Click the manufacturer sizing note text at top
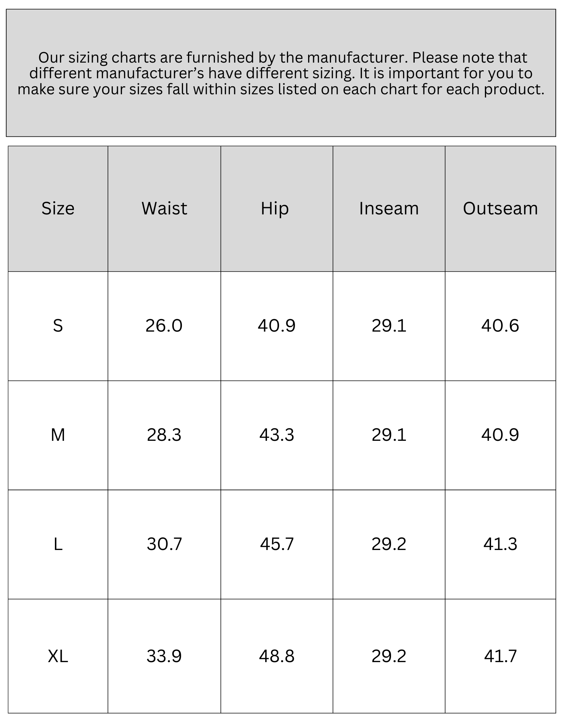 281,73
